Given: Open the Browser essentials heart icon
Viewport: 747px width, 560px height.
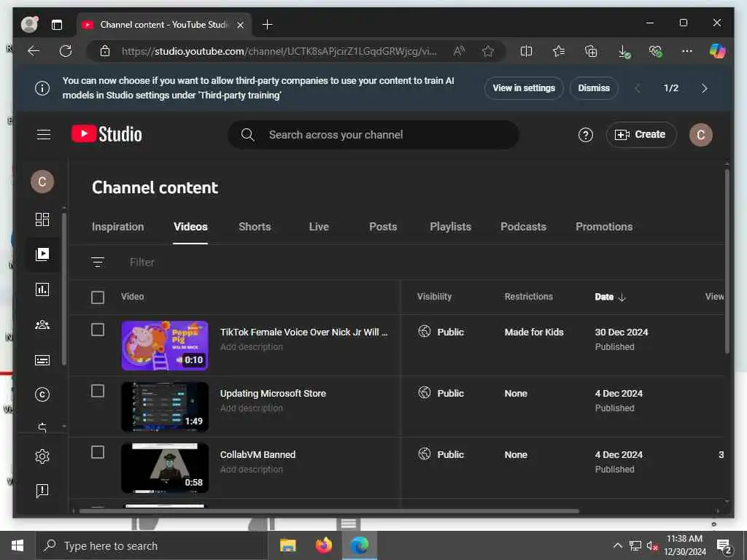Looking at the screenshot, I should pyautogui.click(x=656, y=51).
